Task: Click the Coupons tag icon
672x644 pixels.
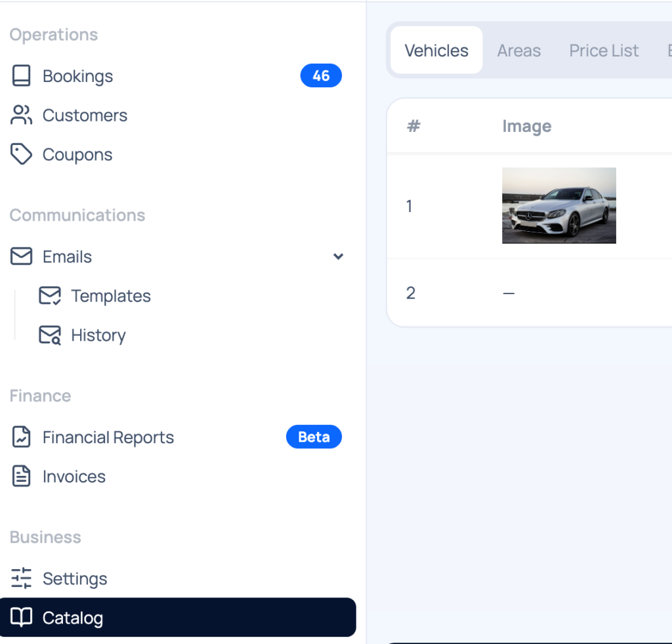Action: pyautogui.click(x=21, y=155)
